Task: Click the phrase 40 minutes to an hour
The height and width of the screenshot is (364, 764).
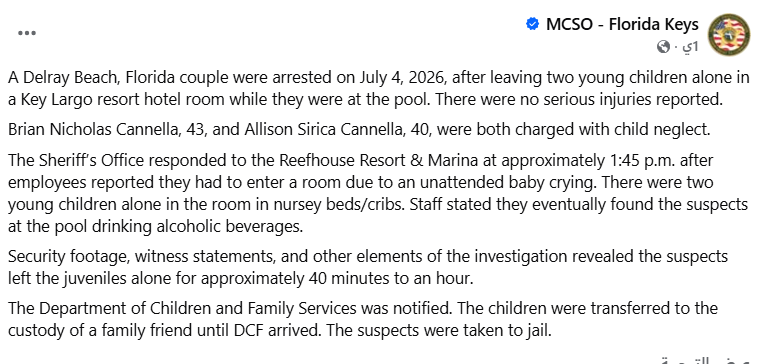Action: (x=391, y=279)
